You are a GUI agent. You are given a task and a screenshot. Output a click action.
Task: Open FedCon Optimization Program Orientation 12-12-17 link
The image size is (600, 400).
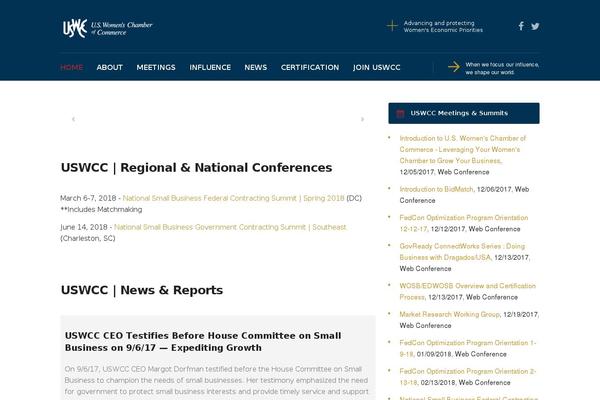(464, 223)
